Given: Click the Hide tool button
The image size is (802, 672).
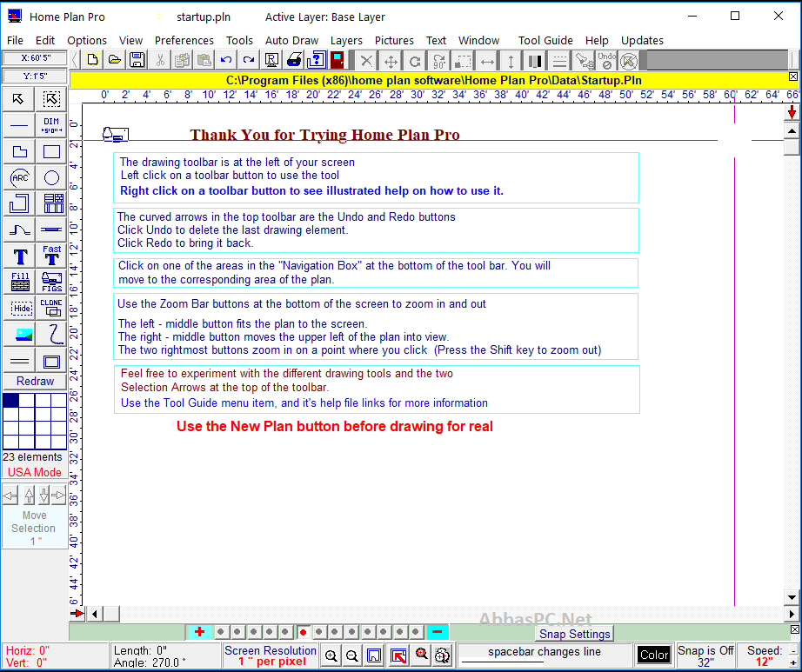Looking at the screenshot, I should (x=19, y=308).
